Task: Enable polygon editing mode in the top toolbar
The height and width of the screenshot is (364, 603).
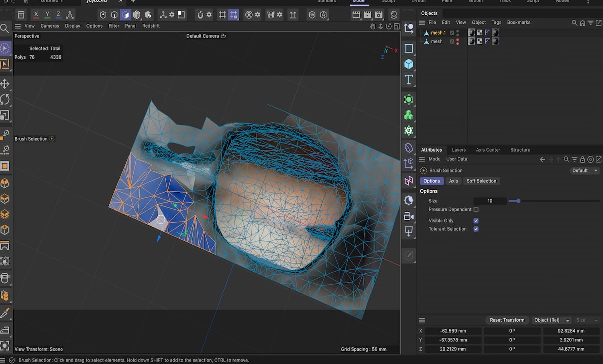Action: 126,14
